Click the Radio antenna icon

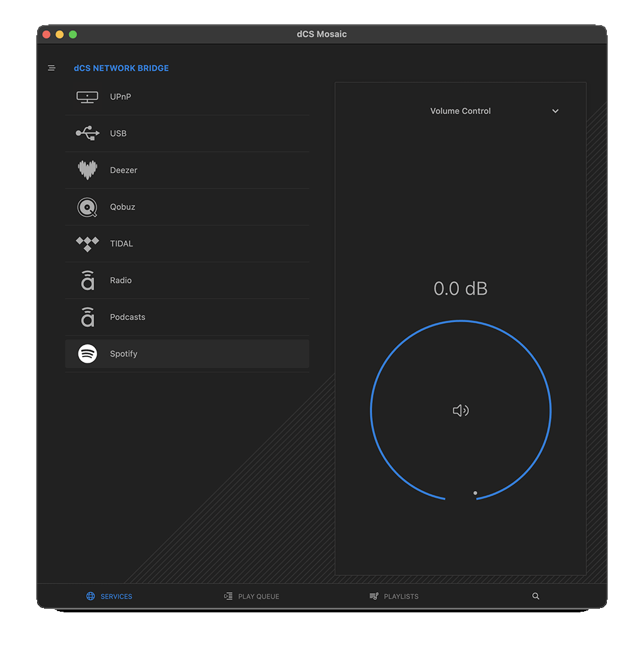pos(87,280)
